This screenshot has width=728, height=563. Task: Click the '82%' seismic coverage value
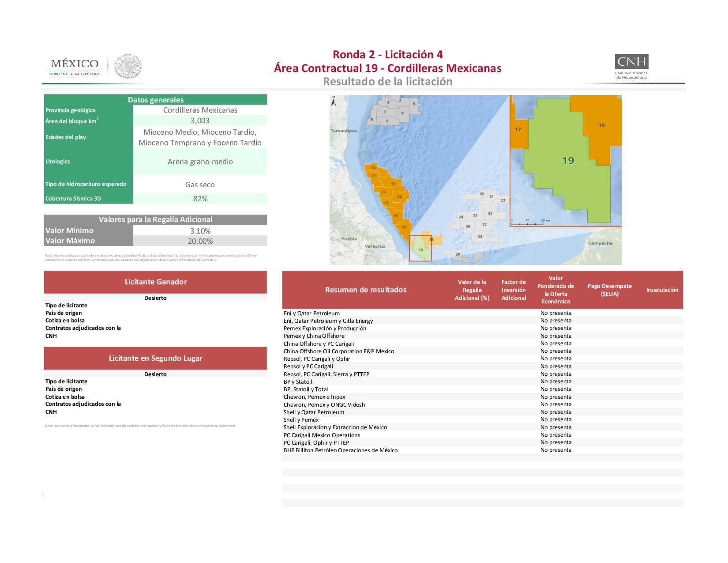click(x=200, y=199)
